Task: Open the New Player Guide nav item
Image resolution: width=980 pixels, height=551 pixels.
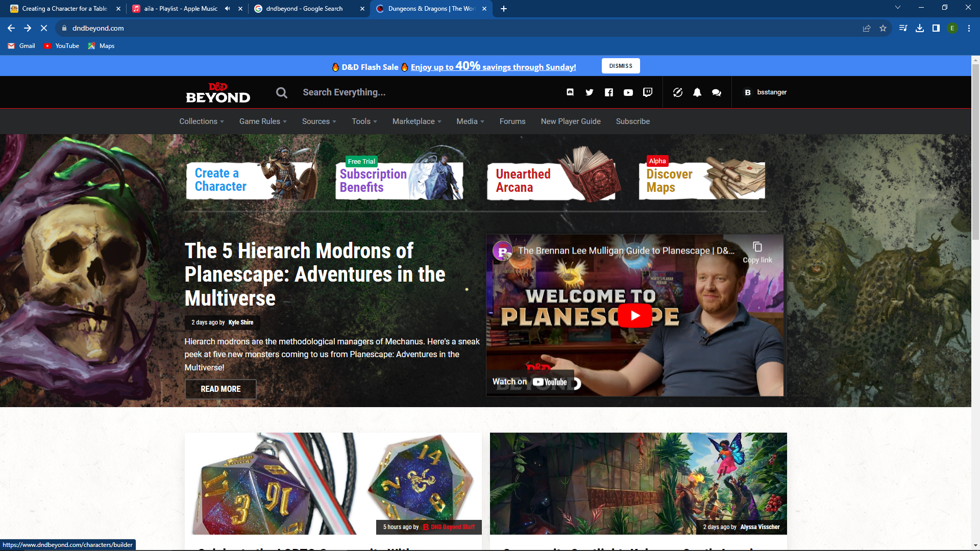Action: point(571,121)
